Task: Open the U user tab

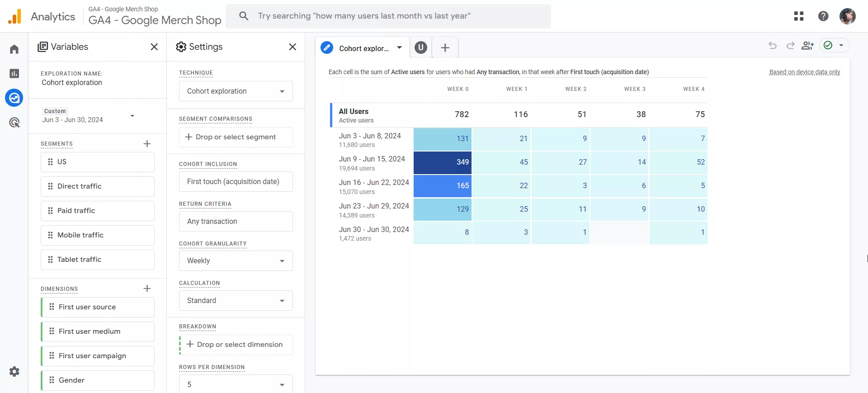Action: click(421, 47)
